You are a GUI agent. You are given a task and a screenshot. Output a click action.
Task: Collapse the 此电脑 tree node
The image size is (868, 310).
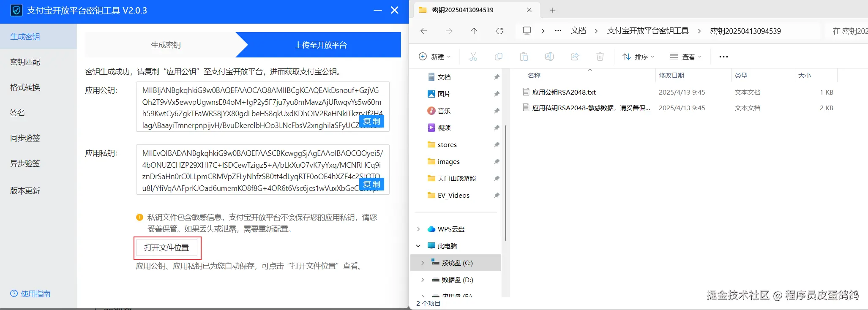tap(418, 246)
